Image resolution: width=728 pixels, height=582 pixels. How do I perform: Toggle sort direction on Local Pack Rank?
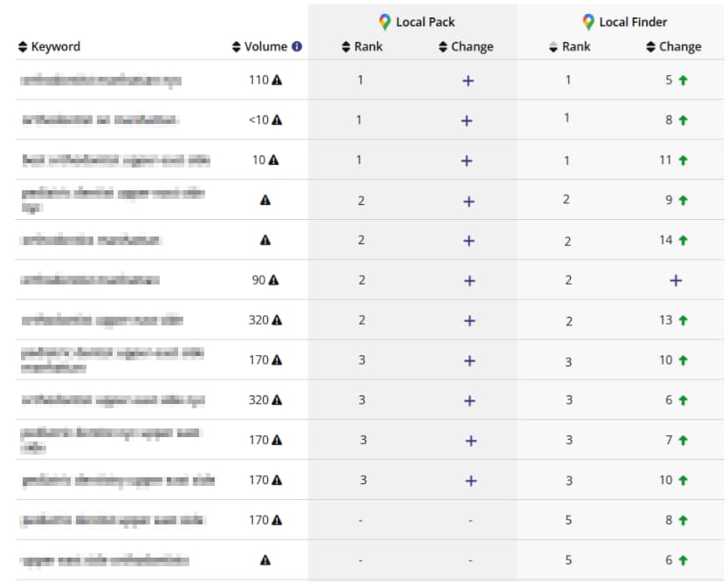[347, 46]
